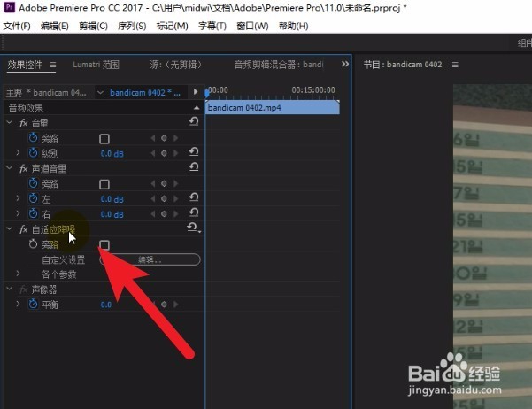Toggle the fx switch for 音量
The image size is (532, 409).
coord(23,123)
